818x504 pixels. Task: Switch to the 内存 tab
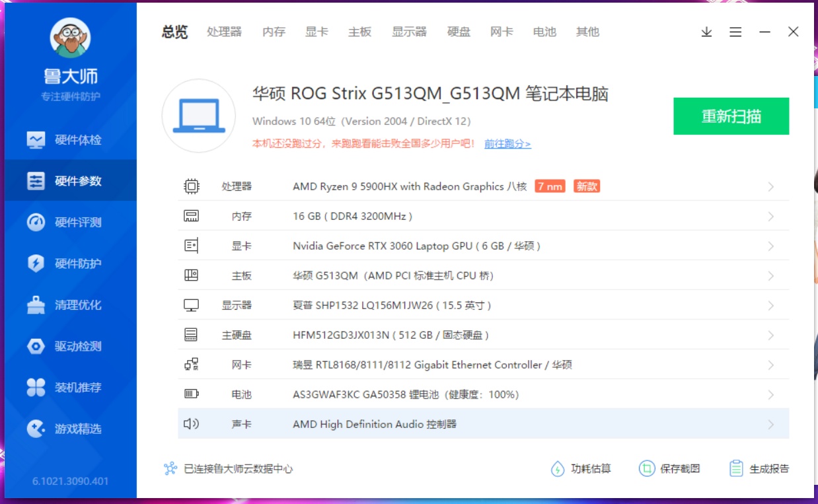[274, 32]
